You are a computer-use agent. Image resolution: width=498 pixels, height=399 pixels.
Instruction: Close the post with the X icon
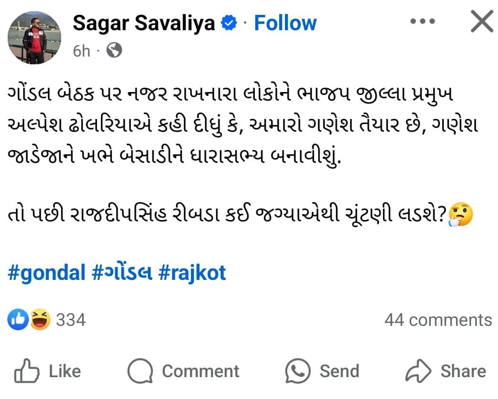482,21
